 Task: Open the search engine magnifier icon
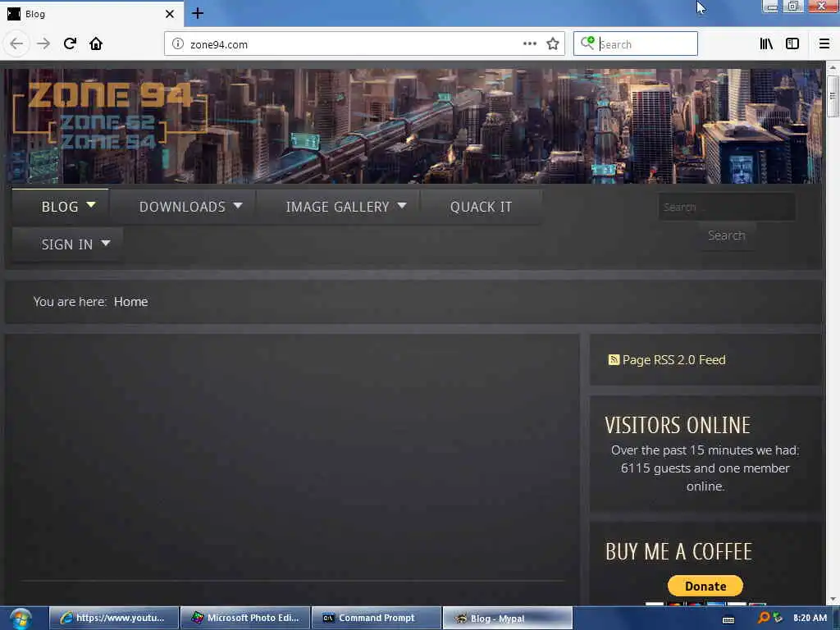point(587,43)
